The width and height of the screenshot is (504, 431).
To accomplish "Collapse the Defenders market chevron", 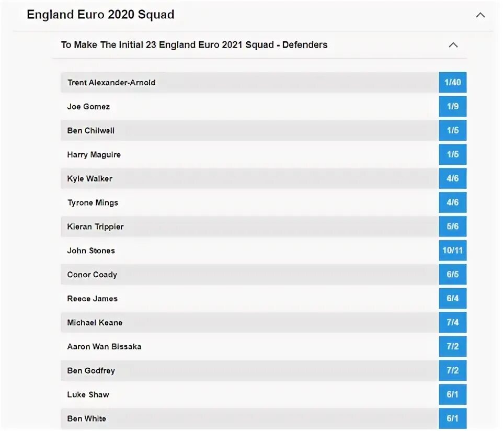I will [453, 45].
